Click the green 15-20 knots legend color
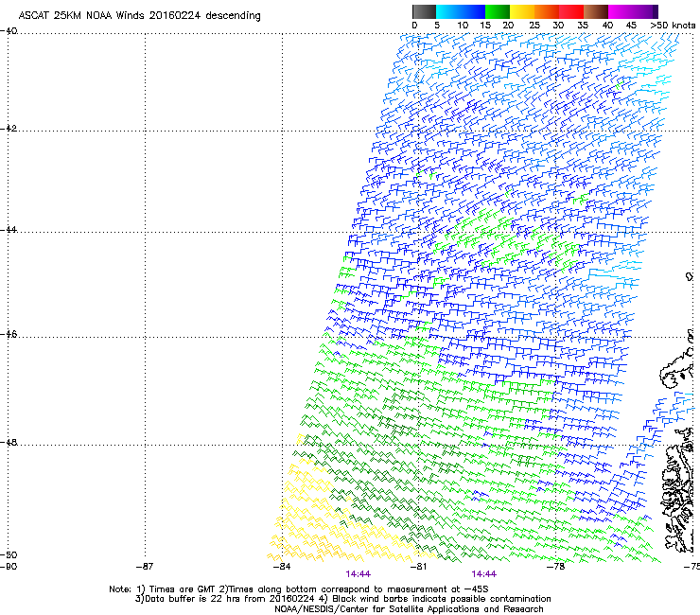700x615 pixels. point(498,11)
